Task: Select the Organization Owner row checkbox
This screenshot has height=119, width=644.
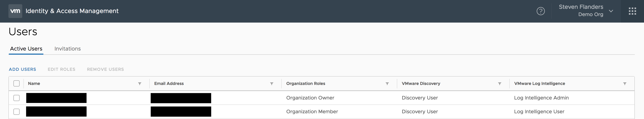Action: 17,98
